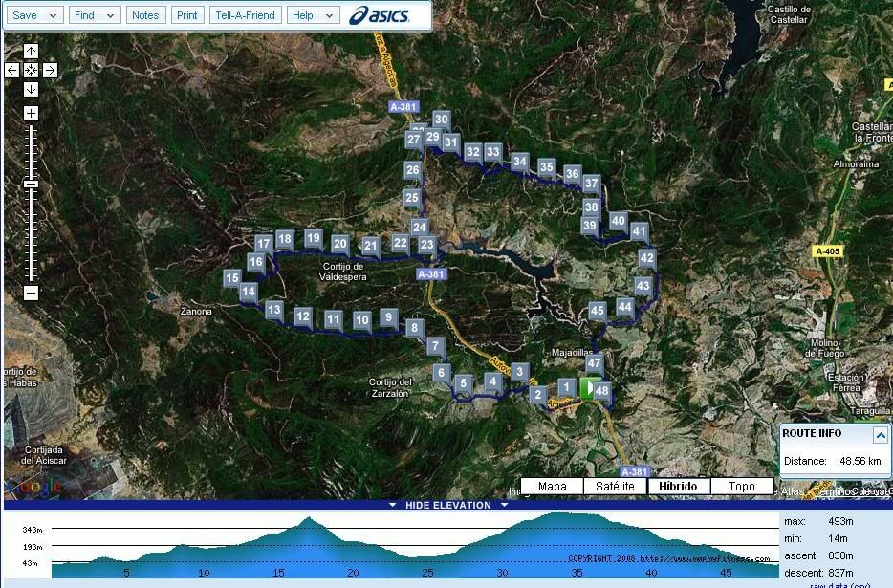Switch to the Satélite map view
The width and height of the screenshot is (893, 588).
point(615,486)
